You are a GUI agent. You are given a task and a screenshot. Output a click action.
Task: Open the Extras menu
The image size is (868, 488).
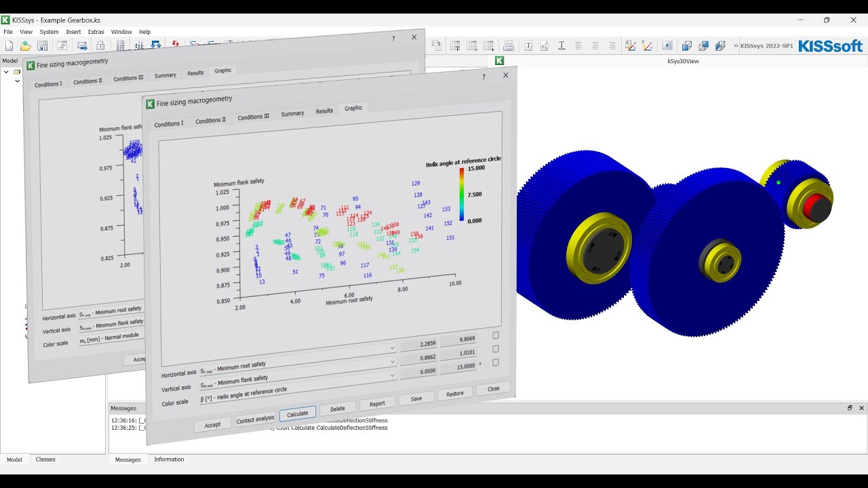click(96, 32)
